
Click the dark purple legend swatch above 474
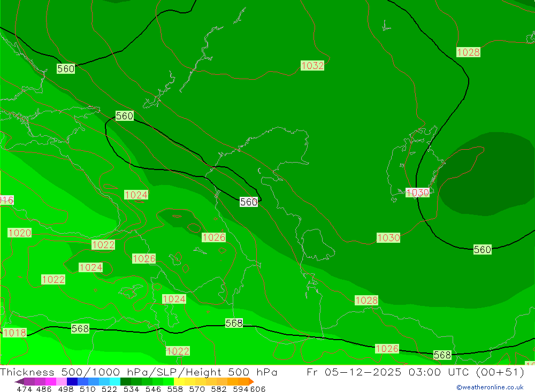(x=20, y=381)
